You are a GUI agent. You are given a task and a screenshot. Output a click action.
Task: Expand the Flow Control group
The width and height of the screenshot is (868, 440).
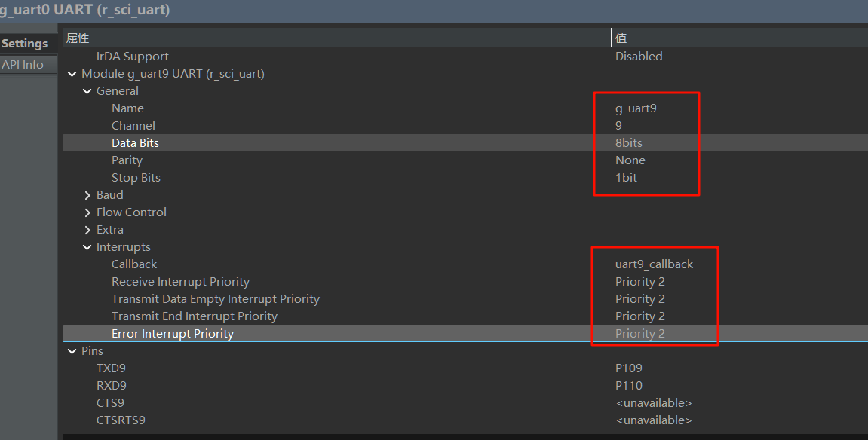pyautogui.click(x=87, y=212)
